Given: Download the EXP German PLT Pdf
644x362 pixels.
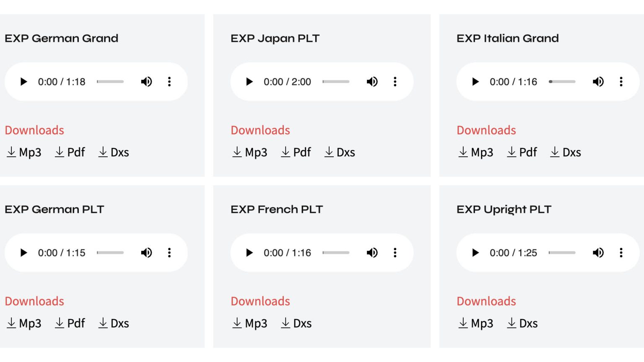Looking at the screenshot, I should pos(70,323).
